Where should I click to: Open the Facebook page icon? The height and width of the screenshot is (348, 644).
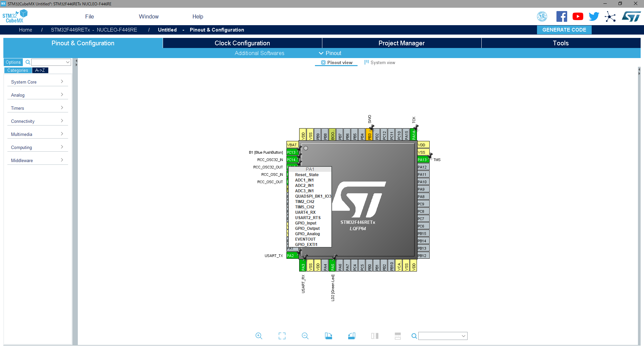(561, 16)
